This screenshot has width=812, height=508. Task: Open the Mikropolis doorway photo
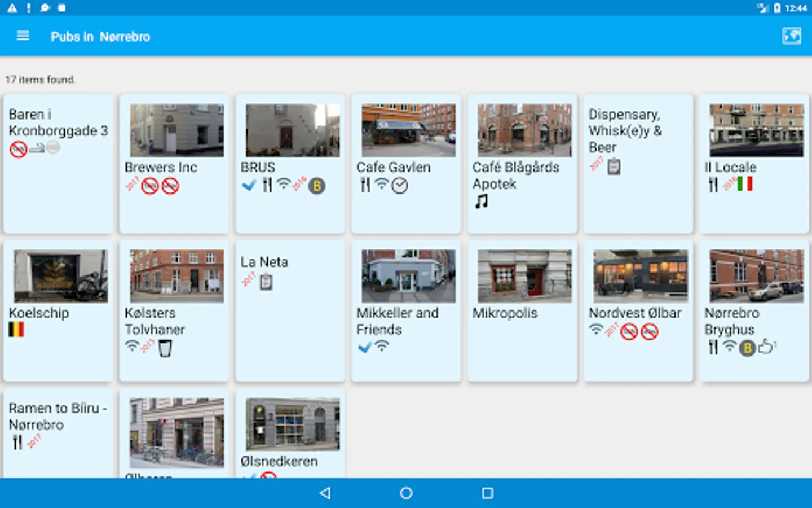(524, 276)
